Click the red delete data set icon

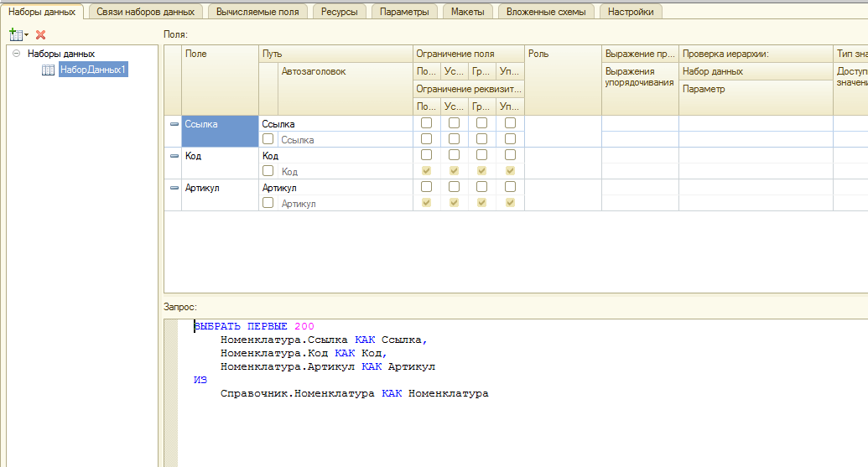click(40, 34)
